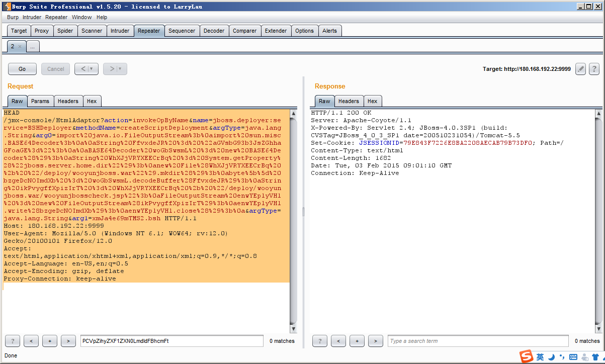Image resolution: width=605 pixels, height=364 pixels.
Task: Open Request Params tab
Action: (x=40, y=101)
